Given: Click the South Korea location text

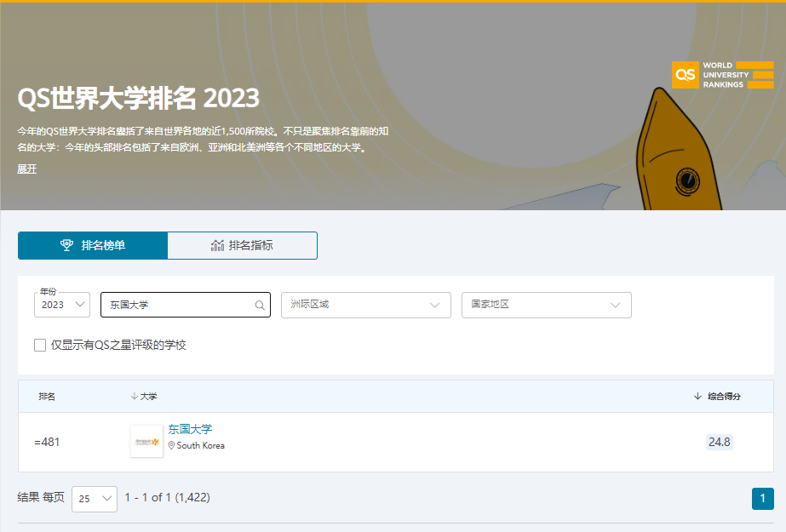Looking at the screenshot, I should 200,445.
